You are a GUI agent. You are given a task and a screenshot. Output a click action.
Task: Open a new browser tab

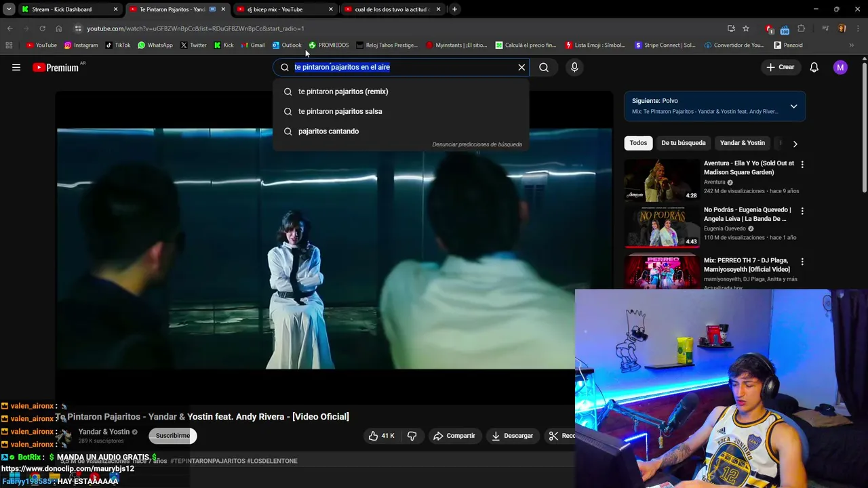pos(454,9)
